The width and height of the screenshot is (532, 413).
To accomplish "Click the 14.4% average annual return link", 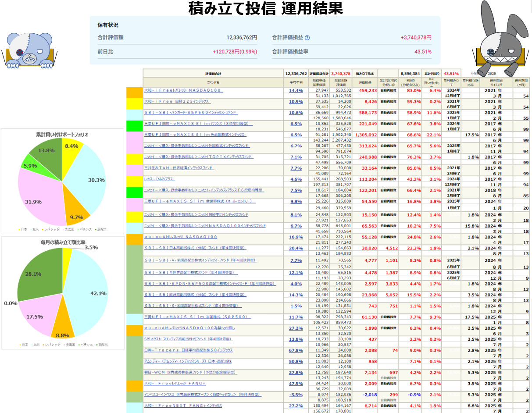I will 296,90.
